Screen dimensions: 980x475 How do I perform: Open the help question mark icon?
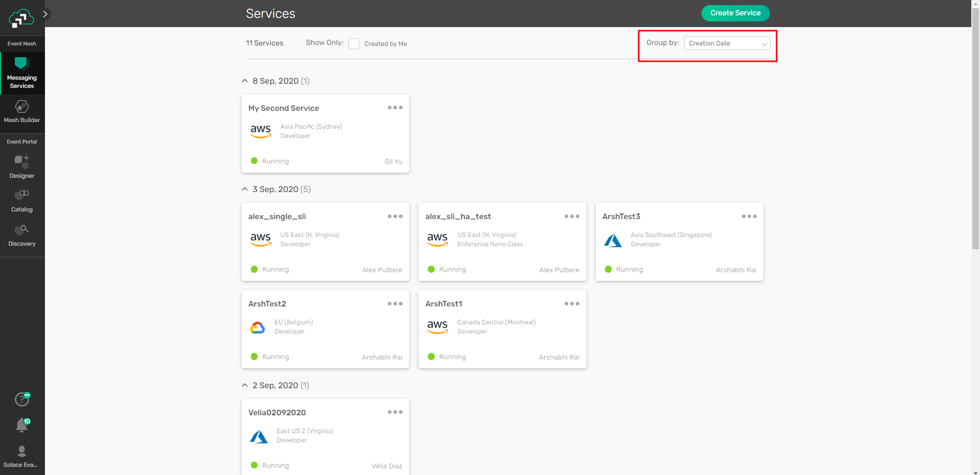click(22, 399)
